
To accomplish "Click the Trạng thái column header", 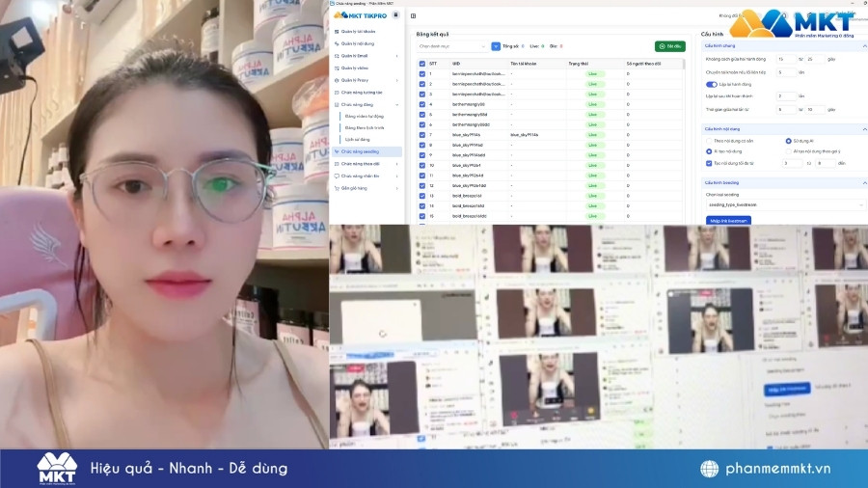I will pos(578,64).
